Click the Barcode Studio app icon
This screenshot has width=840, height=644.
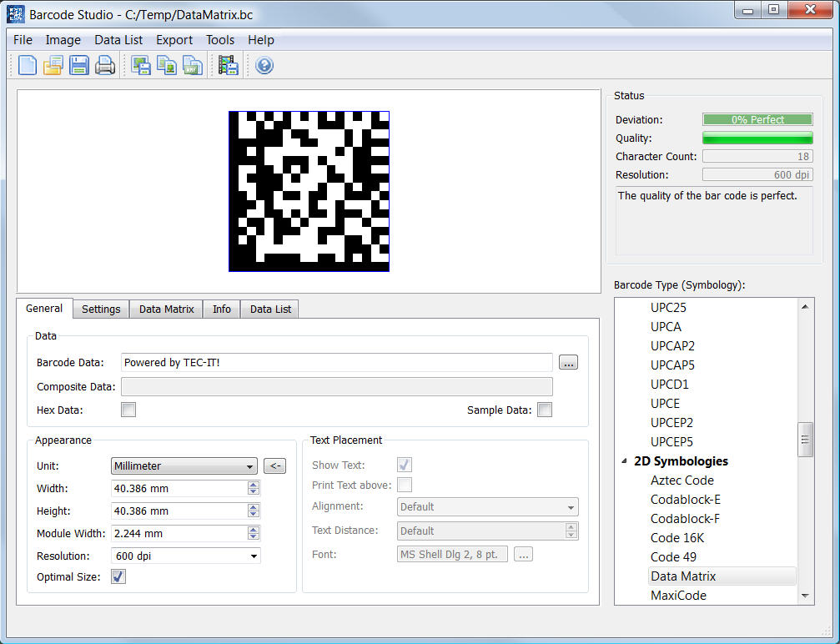tap(15, 14)
